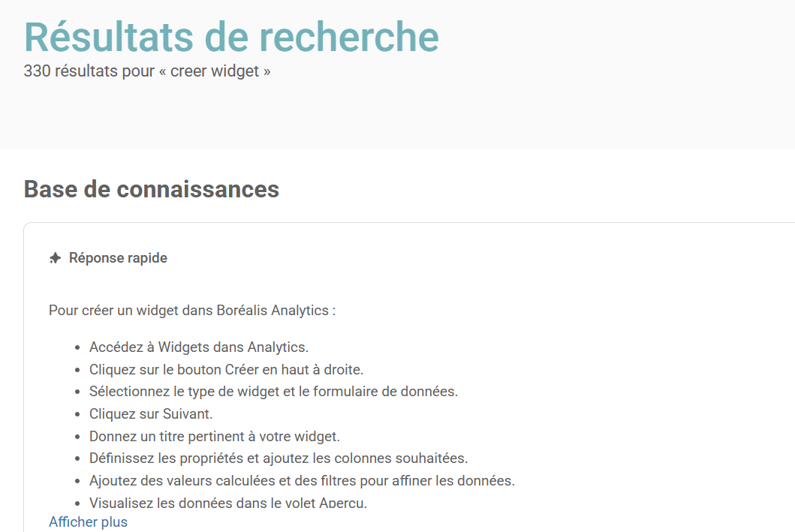Image resolution: width=795 pixels, height=532 pixels.
Task: Click the step Accédez à Widgets dans Analytics
Action: pos(199,347)
